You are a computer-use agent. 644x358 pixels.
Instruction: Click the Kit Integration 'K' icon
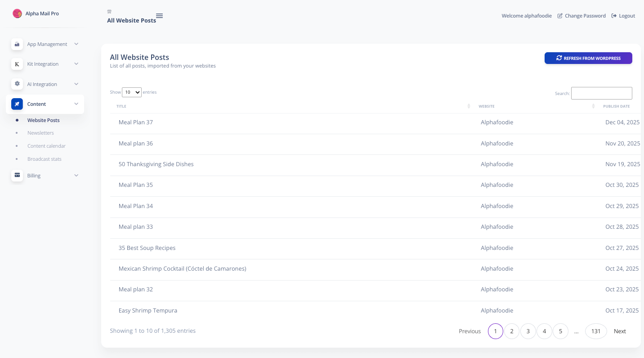[x=17, y=64]
